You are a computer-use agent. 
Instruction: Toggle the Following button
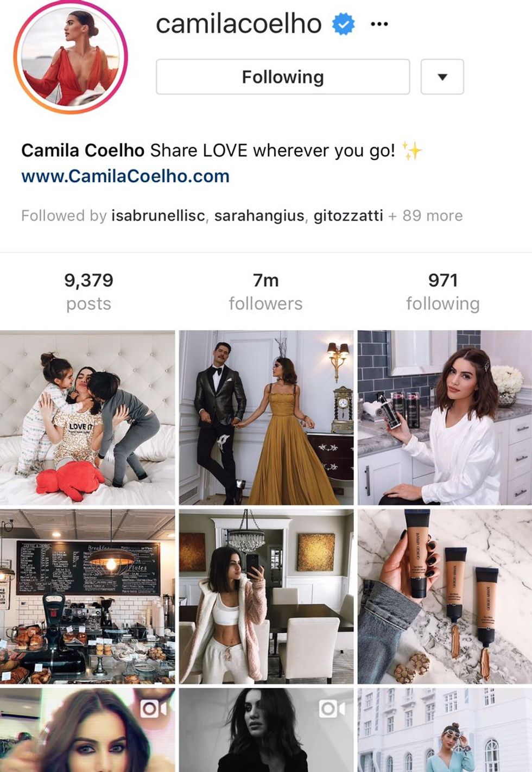283,77
